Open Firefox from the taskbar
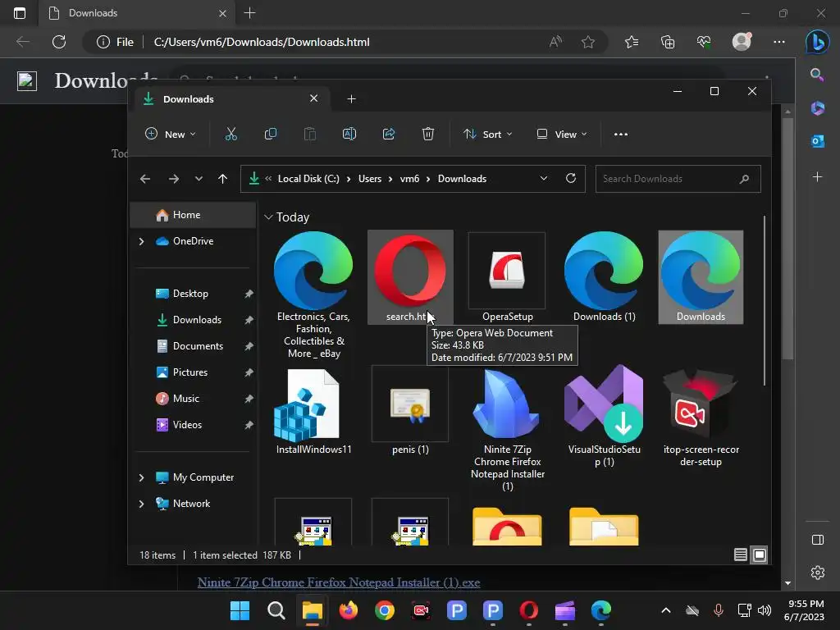The image size is (840, 630). tap(348, 610)
